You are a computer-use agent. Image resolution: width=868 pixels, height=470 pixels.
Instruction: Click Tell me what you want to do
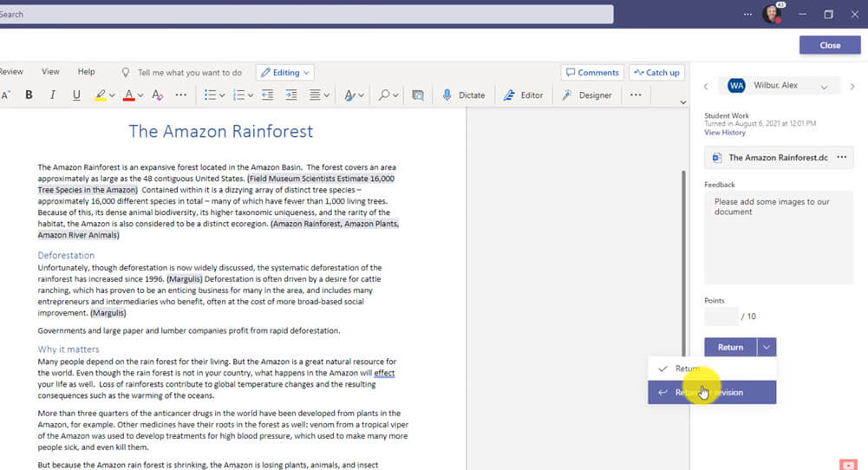(189, 73)
